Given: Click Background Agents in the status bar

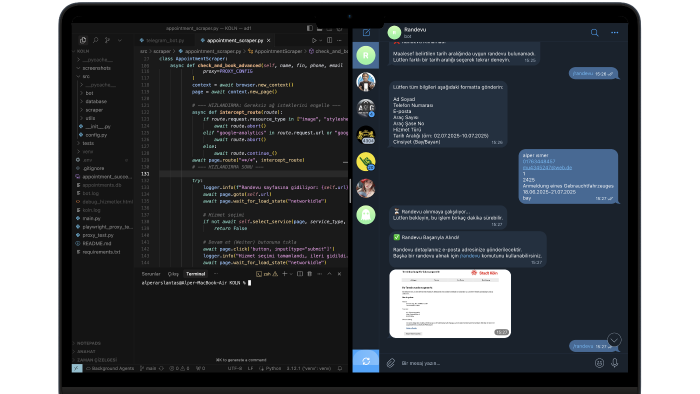Looking at the screenshot, I should point(110,369).
